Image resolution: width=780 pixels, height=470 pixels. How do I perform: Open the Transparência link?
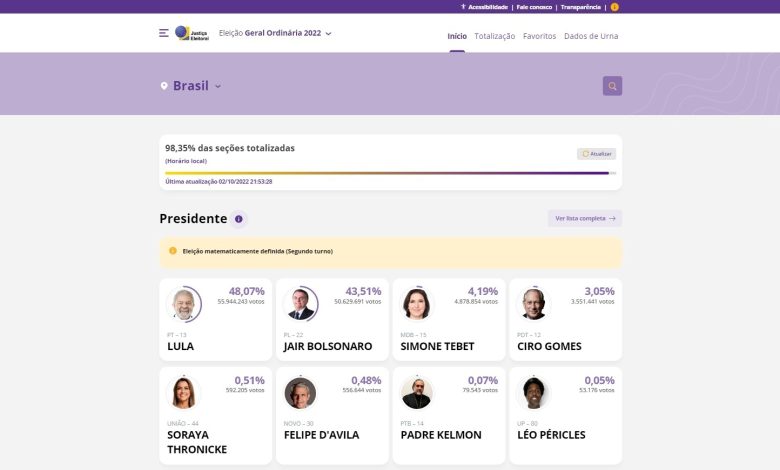(x=581, y=7)
